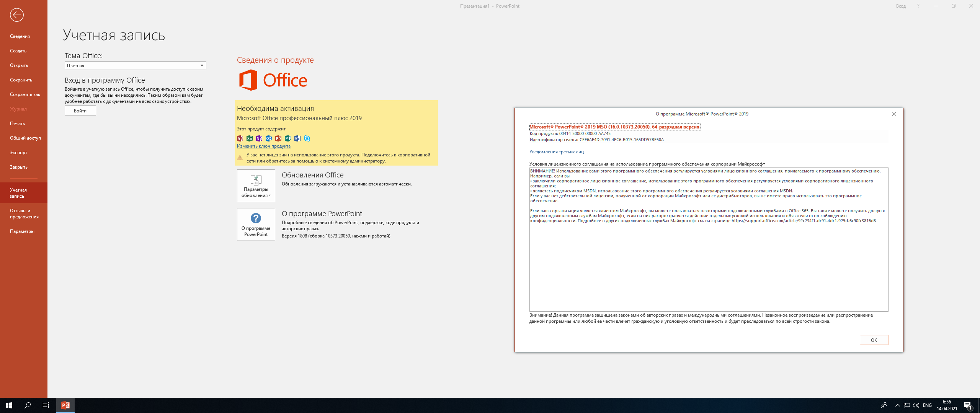This screenshot has width=980, height=413.
Task: Click the Версия 1808 build text
Action: click(x=336, y=236)
